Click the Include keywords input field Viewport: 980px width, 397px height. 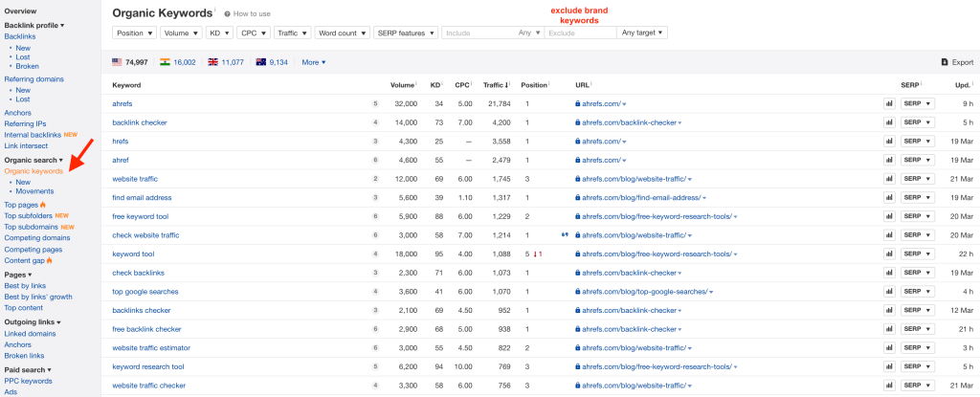479,33
